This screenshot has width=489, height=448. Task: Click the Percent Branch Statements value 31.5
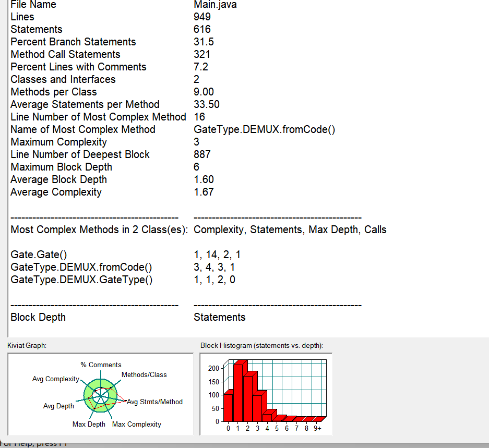tap(204, 42)
